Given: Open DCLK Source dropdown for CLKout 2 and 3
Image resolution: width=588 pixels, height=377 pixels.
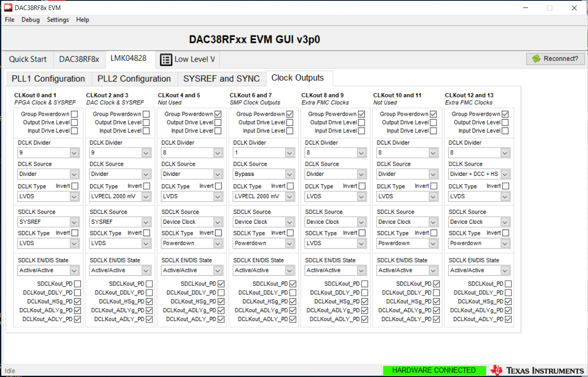Looking at the screenshot, I should pyautogui.click(x=120, y=174).
